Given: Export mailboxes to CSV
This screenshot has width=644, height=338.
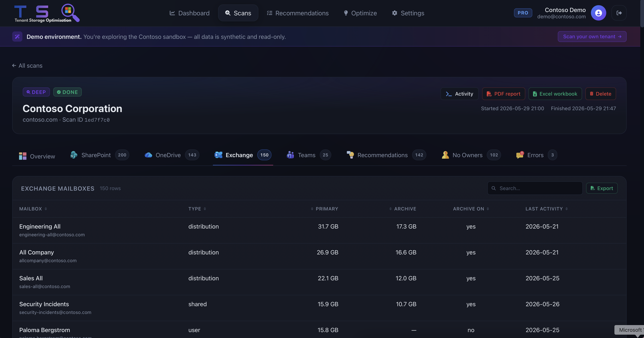Looking at the screenshot, I should [601, 188].
